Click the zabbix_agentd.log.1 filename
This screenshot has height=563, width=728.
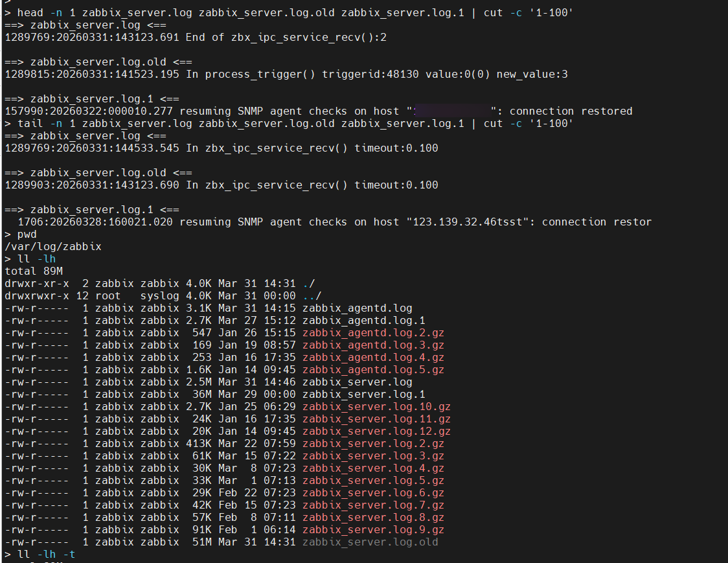[363, 320]
